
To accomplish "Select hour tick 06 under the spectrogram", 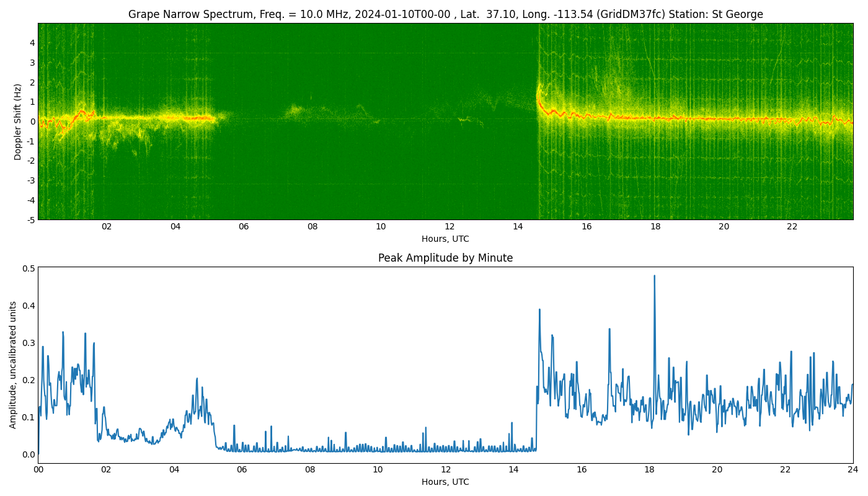I will pos(244,227).
